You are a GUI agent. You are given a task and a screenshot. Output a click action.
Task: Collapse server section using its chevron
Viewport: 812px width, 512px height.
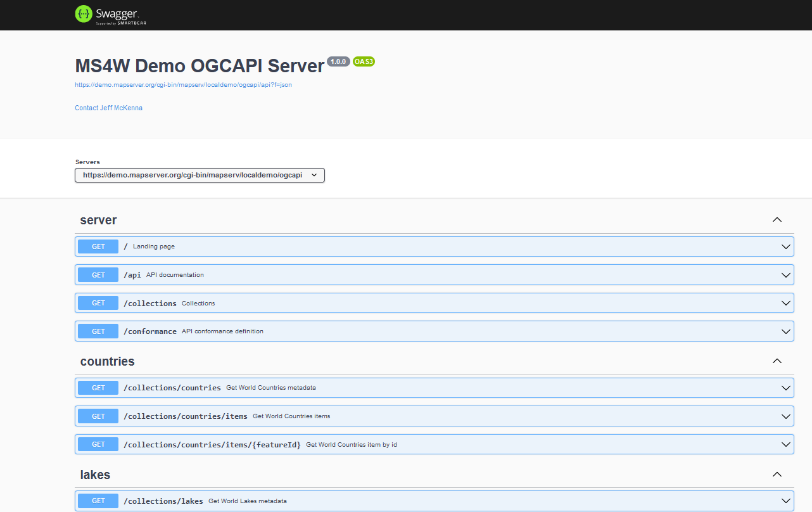click(777, 220)
